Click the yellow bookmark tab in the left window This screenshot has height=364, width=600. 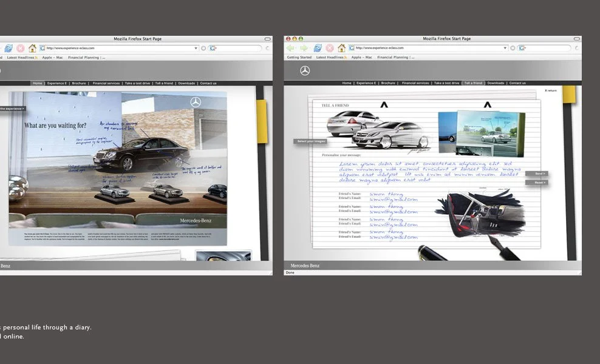coord(262,121)
